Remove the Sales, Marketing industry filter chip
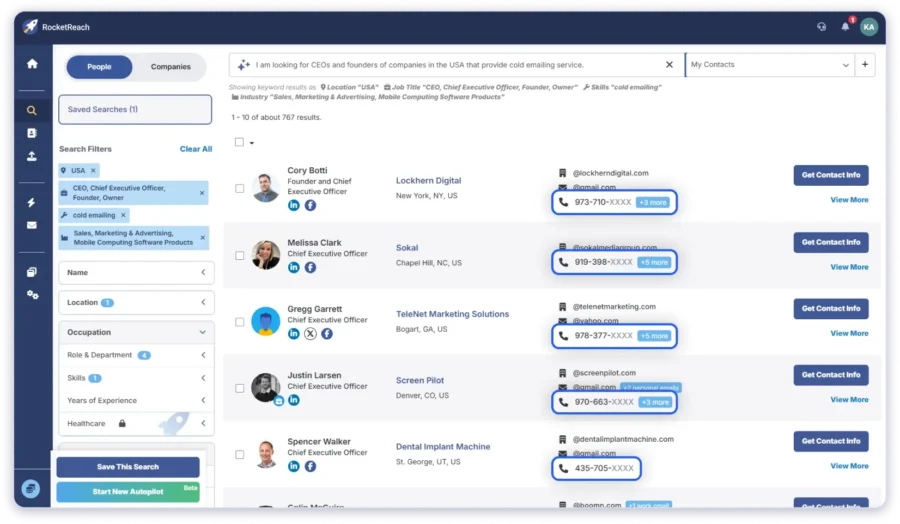This screenshot has height=524, width=900. click(x=203, y=238)
